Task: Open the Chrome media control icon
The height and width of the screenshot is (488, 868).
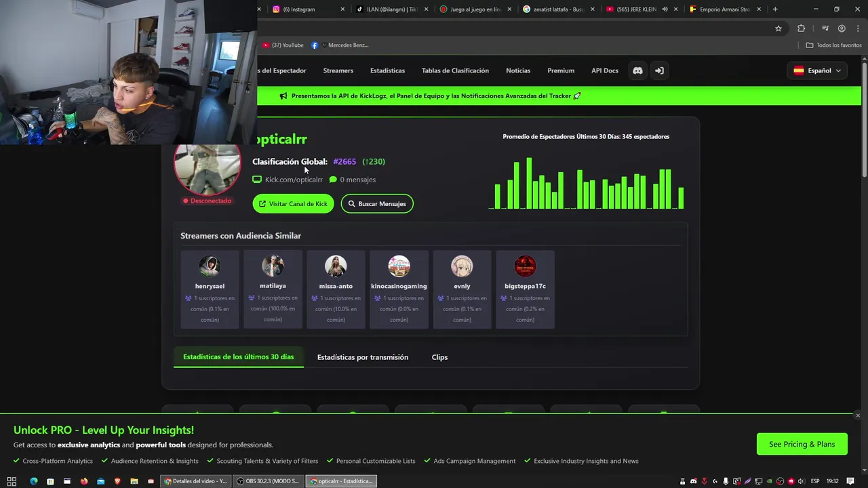Action: pos(825,28)
